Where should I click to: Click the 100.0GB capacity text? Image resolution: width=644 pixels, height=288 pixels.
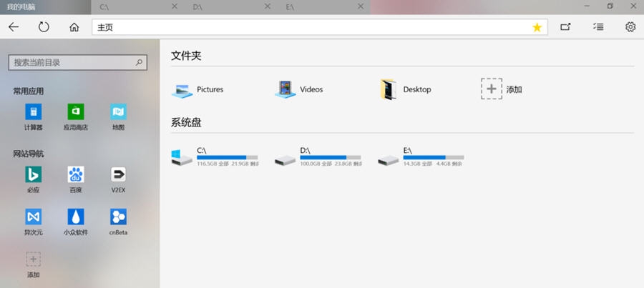[316, 164]
